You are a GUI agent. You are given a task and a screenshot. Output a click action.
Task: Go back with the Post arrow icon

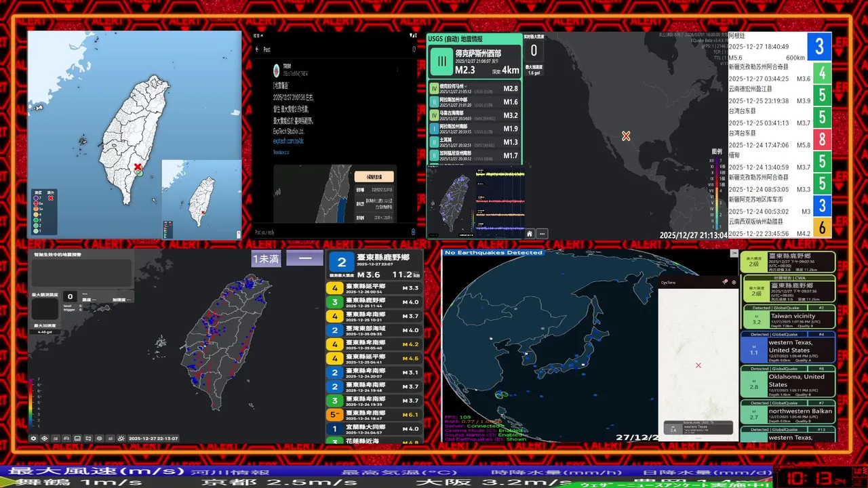tap(257, 49)
